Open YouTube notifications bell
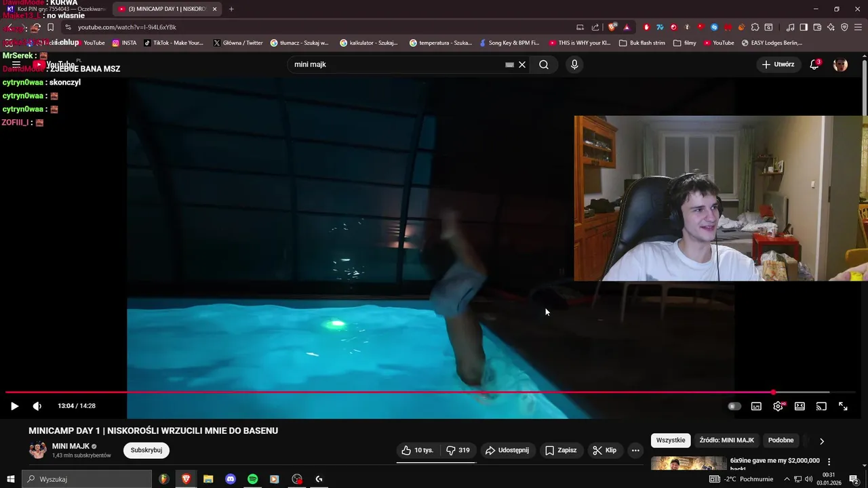868x488 pixels. 815,64
